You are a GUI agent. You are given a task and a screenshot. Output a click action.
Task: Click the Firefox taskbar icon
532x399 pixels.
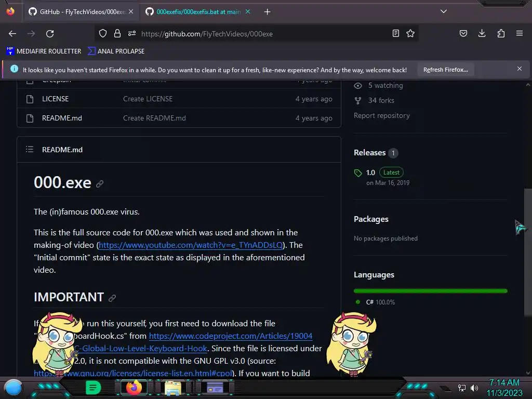134,388
